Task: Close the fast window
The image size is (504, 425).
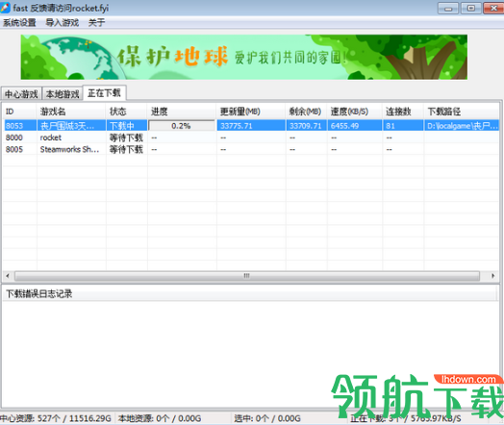Action: [493, 8]
